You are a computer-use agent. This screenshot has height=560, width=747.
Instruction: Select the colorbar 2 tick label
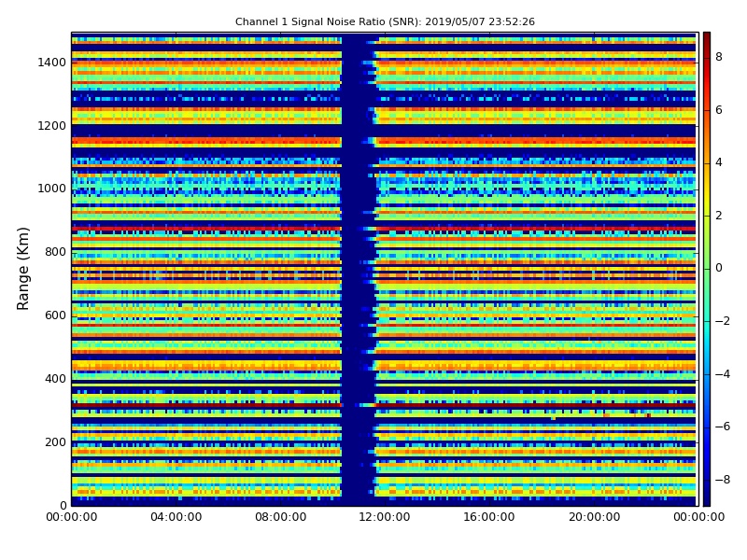pos(719,216)
